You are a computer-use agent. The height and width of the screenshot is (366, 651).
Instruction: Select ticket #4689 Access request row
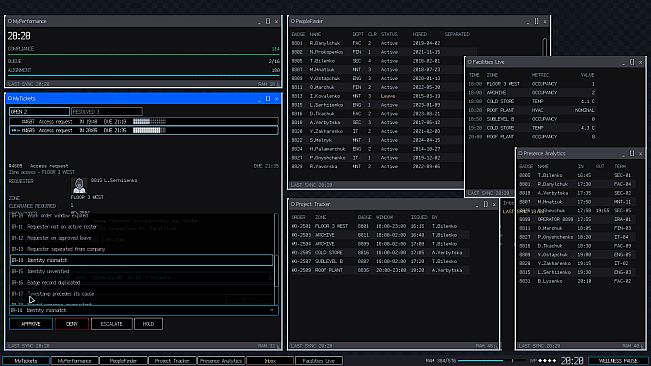[x=144, y=130]
